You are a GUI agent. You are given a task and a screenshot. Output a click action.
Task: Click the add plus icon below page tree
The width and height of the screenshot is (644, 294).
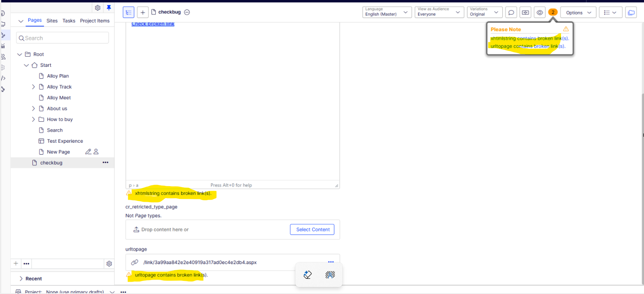tap(16, 263)
